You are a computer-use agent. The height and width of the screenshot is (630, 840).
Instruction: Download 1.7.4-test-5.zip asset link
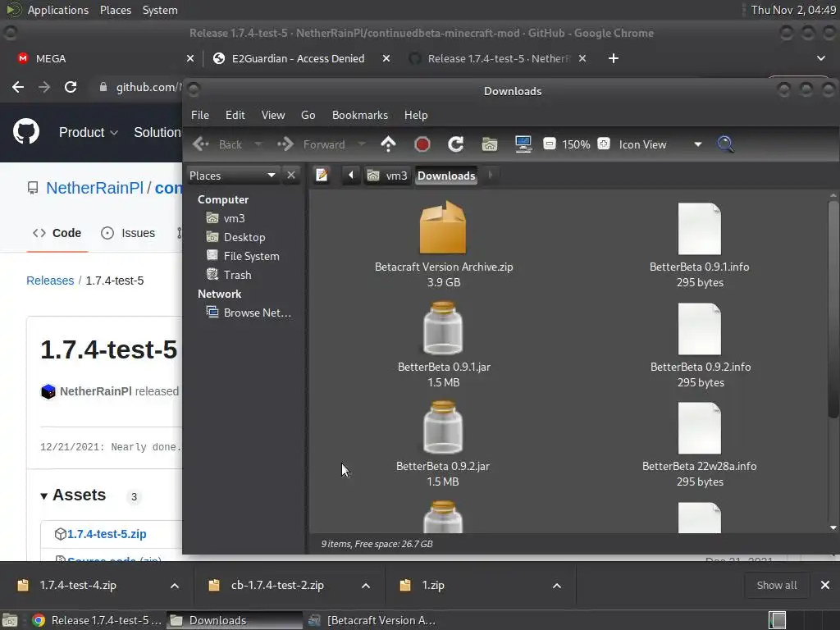pyautogui.click(x=107, y=534)
